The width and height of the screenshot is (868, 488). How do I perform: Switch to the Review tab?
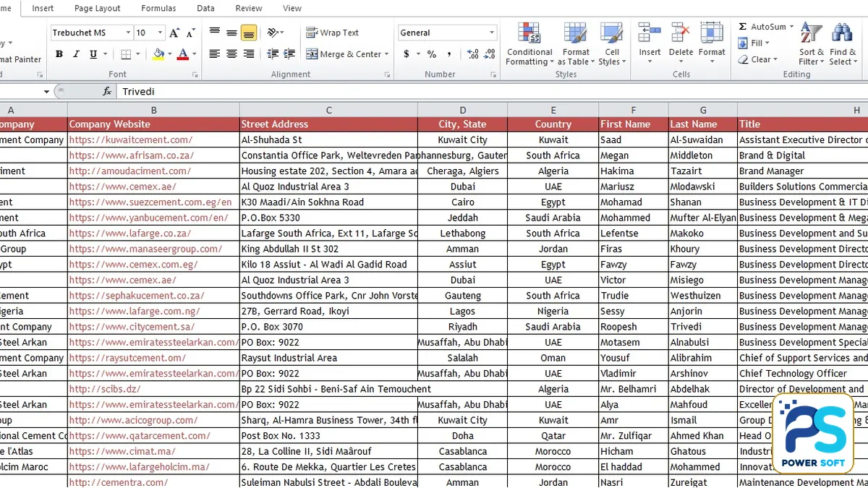249,9
